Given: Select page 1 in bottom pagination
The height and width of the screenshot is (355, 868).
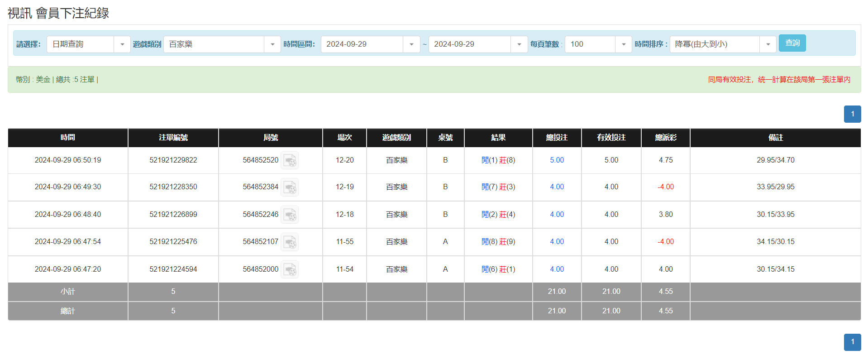Looking at the screenshot, I should pos(852,342).
